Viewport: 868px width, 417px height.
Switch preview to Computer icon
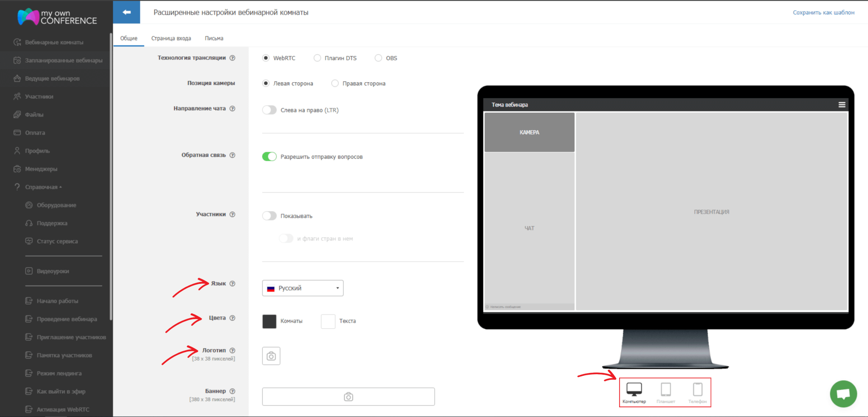pos(634,389)
